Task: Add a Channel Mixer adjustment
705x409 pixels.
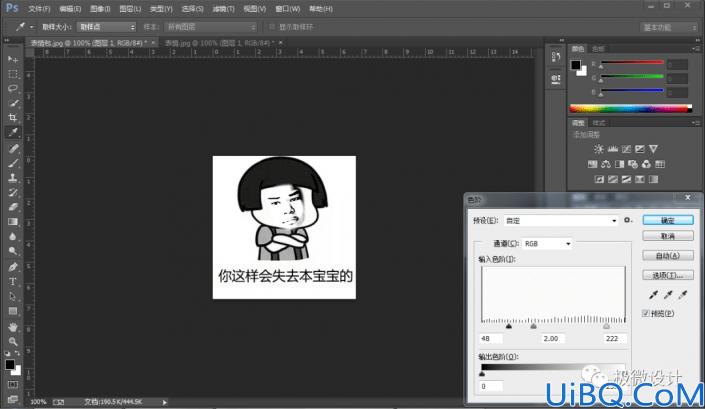Action: tap(647, 164)
